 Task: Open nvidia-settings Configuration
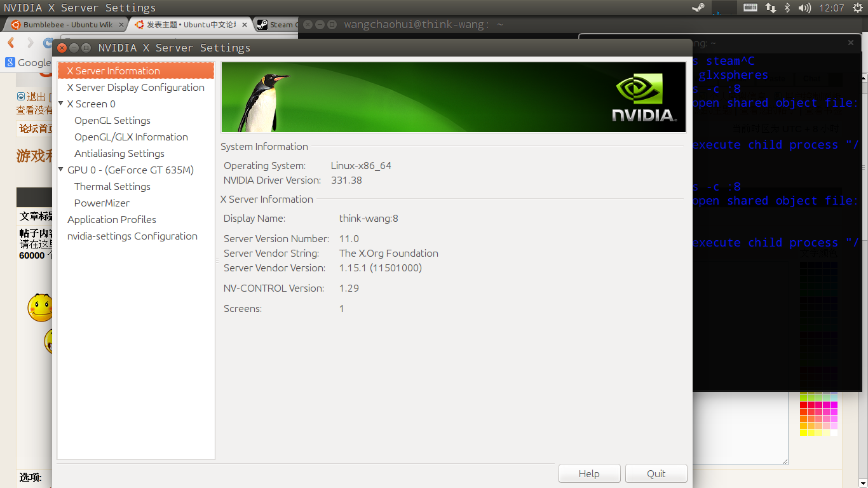(132, 236)
